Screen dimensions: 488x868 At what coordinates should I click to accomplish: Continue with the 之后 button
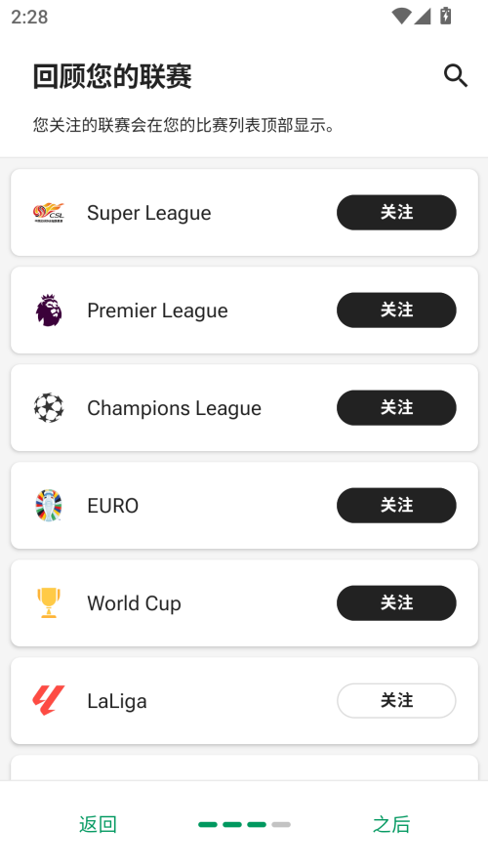coord(391,824)
